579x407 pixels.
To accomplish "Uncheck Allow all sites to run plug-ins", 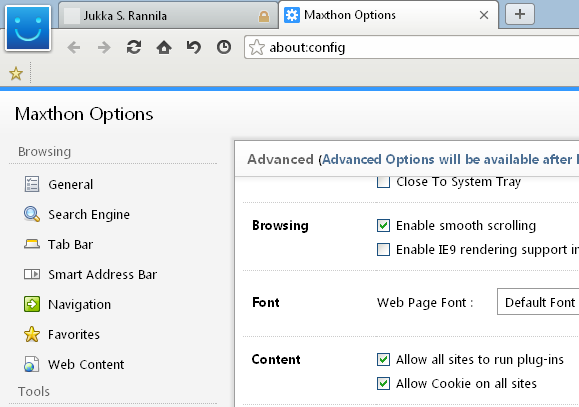I will pyautogui.click(x=383, y=359).
